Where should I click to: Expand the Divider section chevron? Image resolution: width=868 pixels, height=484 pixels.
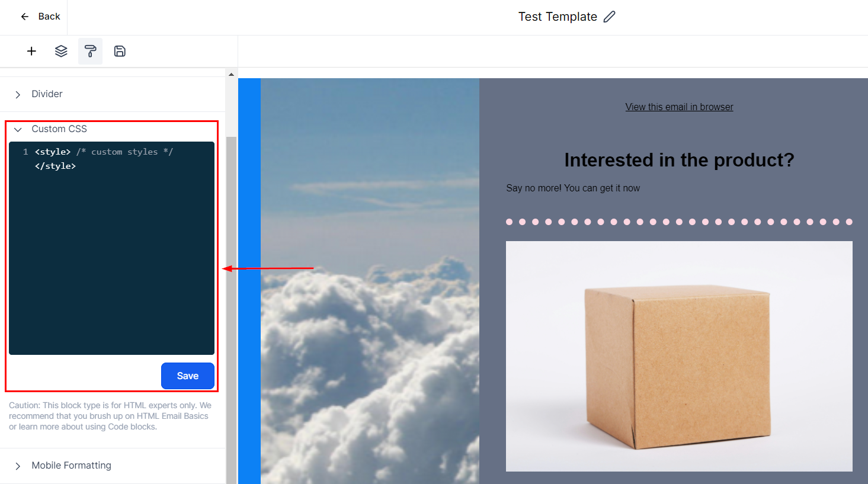[18, 95]
